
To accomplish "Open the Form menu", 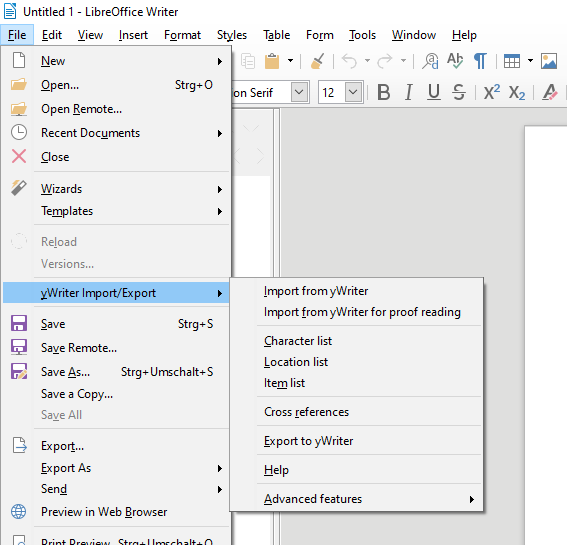I will pos(320,35).
